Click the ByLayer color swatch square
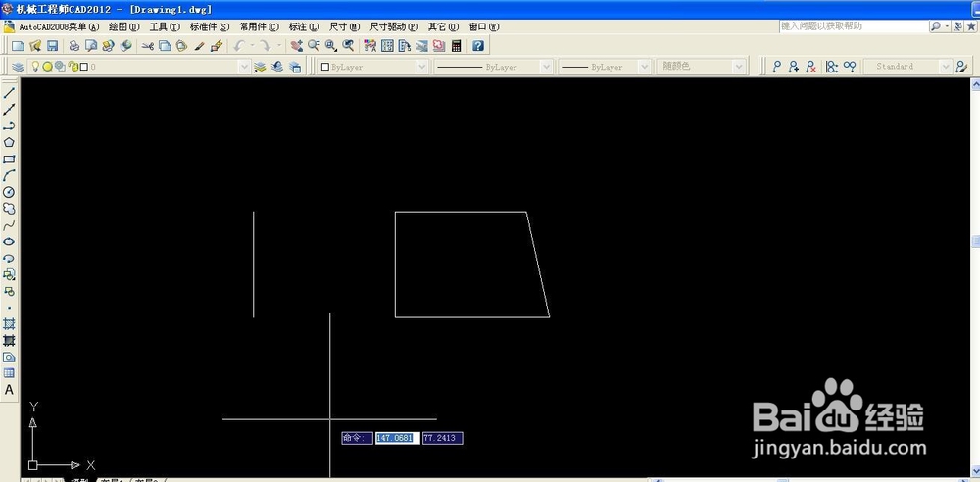The width and height of the screenshot is (980, 482). coord(325,67)
